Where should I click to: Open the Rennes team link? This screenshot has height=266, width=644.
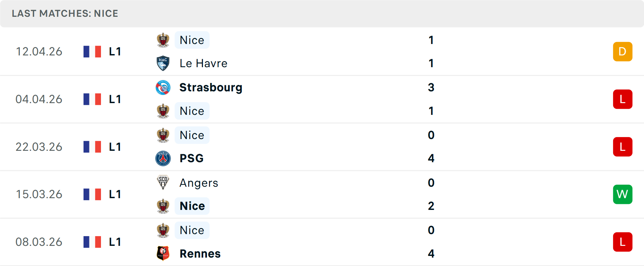point(200,254)
